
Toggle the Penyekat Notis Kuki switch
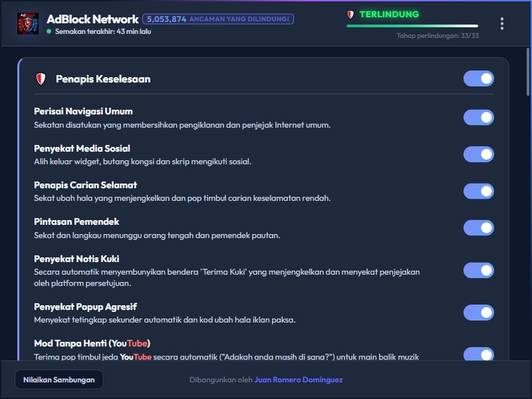(478, 271)
